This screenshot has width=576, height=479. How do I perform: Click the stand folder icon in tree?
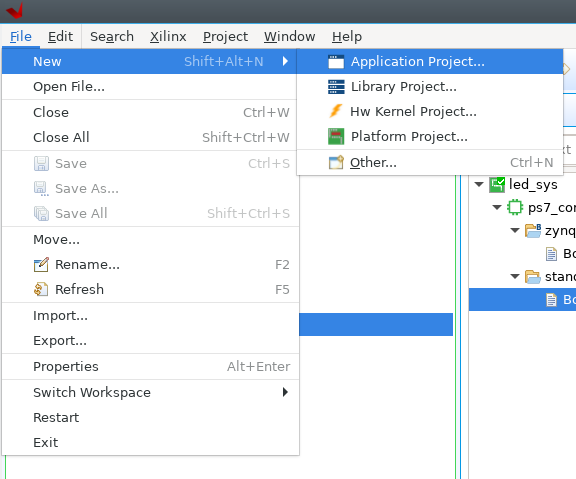click(533, 277)
